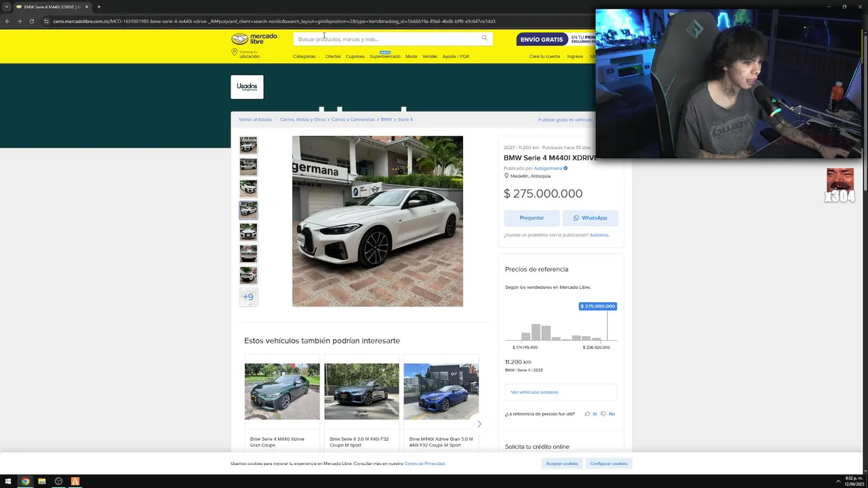868x488 pixels.
Task: Click the Preguntar button
Action: tap(532, 218)
